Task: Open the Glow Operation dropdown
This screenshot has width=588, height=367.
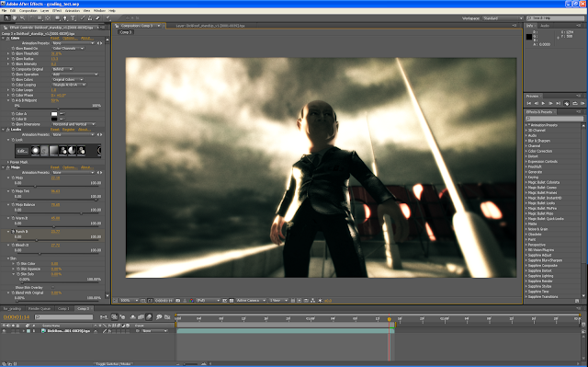Action: (74, 75)
